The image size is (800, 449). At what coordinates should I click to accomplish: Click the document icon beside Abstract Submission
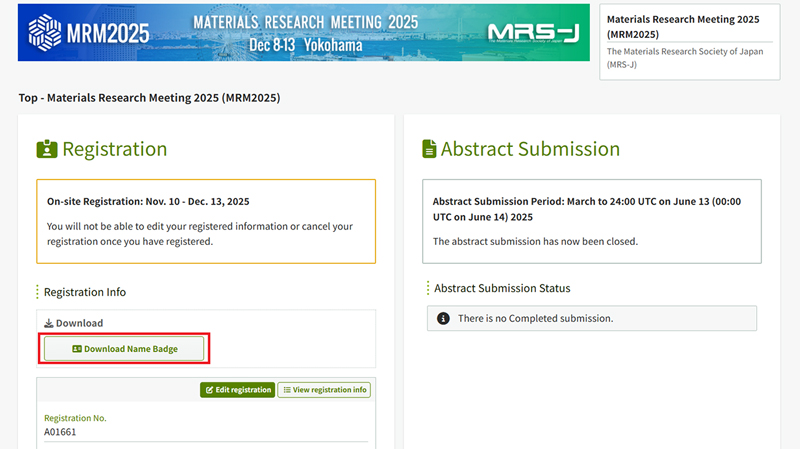pos(429,150)
